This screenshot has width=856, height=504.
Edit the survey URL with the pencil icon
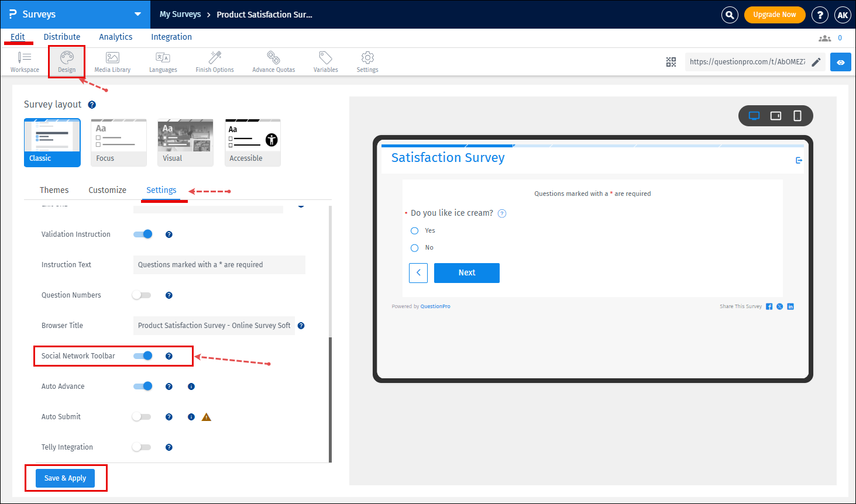816,61
